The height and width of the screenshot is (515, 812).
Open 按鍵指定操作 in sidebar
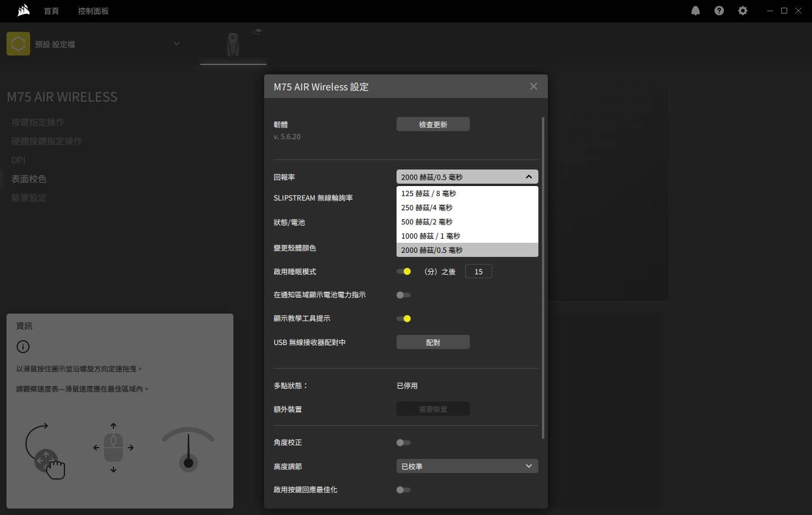[38, 122]
